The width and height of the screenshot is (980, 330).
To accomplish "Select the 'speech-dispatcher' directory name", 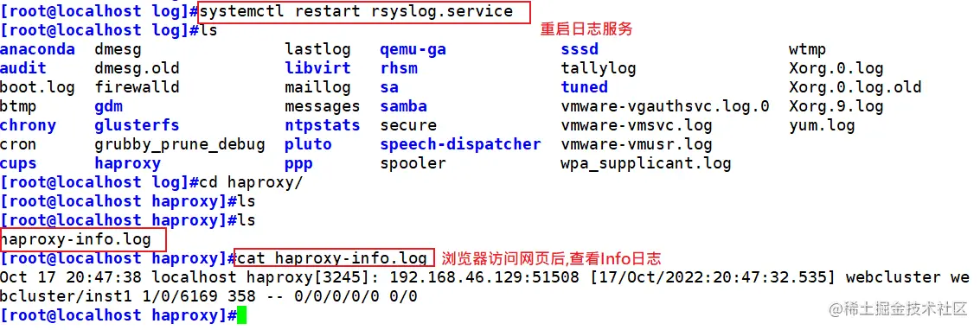I will (461, 145).
